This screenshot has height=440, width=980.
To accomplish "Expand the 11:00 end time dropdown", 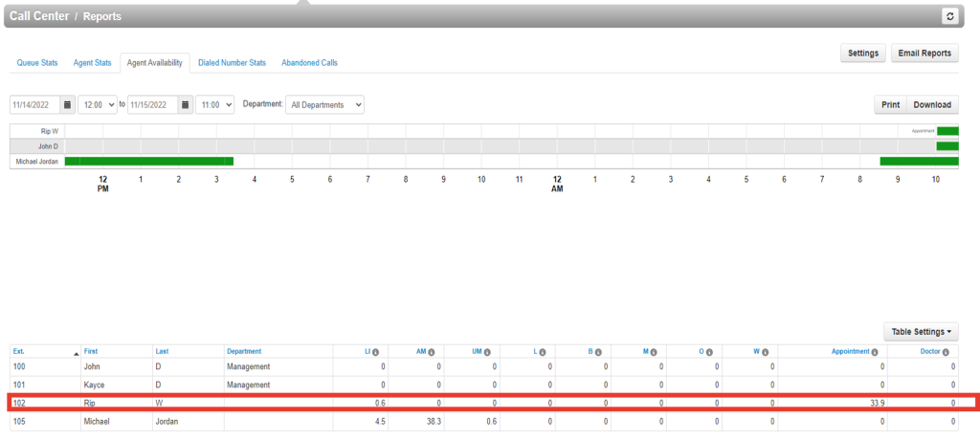I will click(x=215, y=104).
